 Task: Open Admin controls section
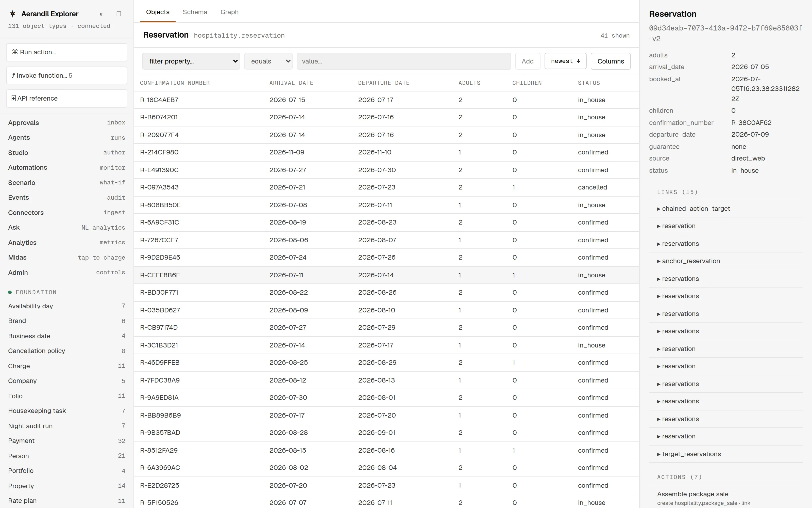point(67,273)
